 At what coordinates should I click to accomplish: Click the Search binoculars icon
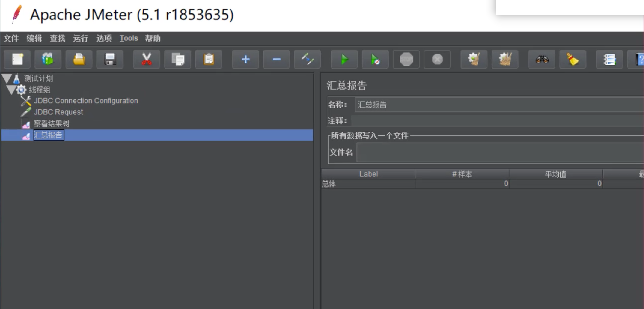(542, 60)
